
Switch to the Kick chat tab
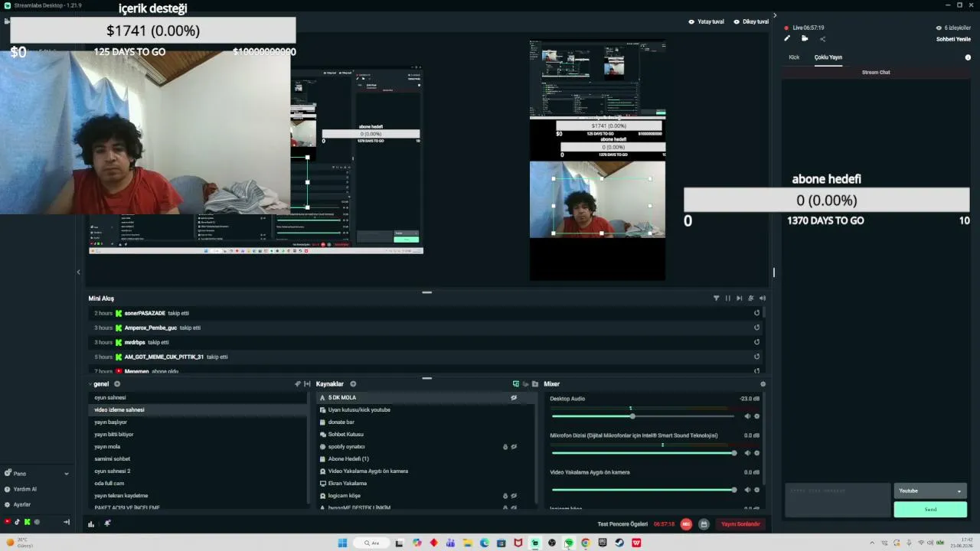794,57
